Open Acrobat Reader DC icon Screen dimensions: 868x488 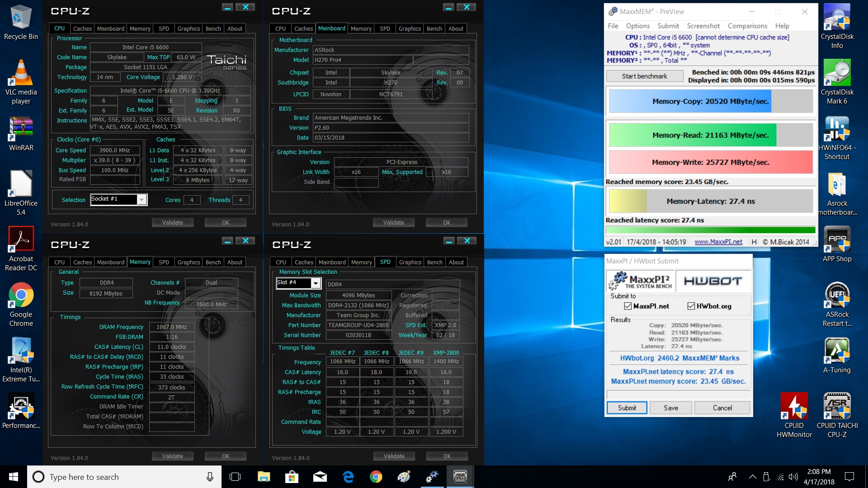coord(21,249)
